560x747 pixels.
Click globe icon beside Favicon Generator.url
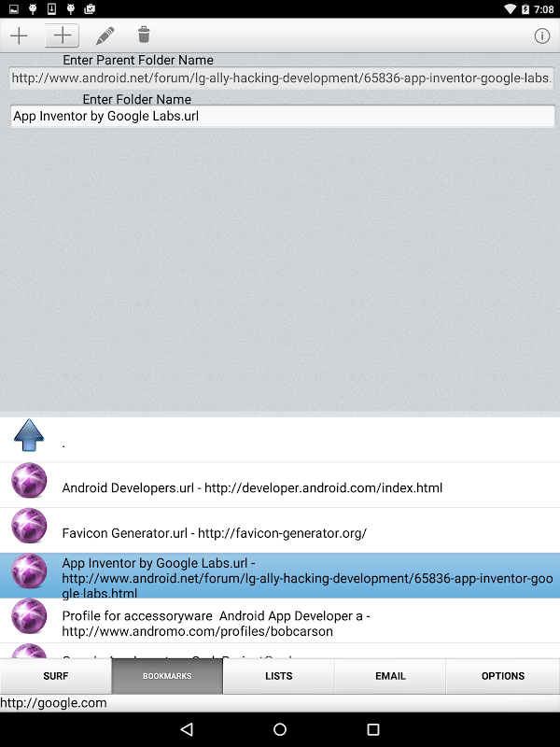point(29,526)
